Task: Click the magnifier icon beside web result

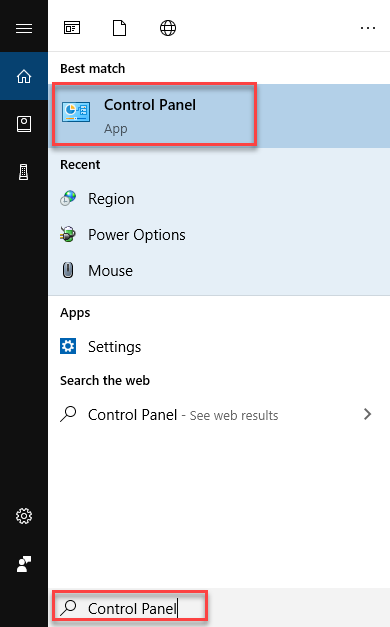Action: 68,414
